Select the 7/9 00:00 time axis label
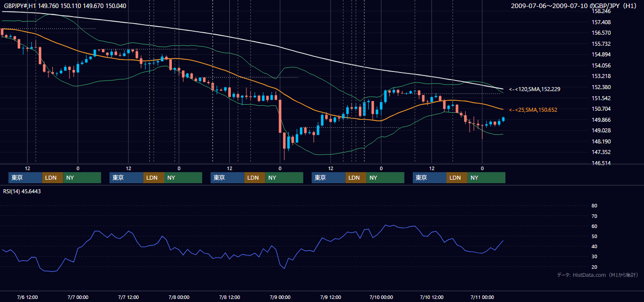644x302 pixels. coord(280,297)
